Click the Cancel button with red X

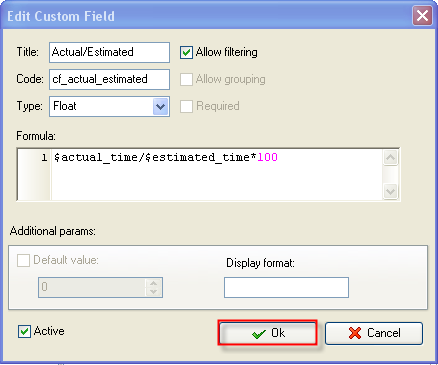click(374, 333)
